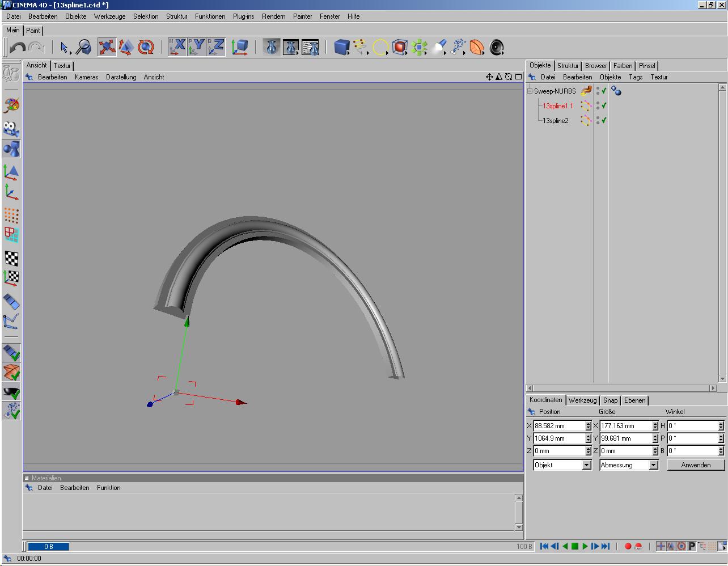This screenshot has height=566, width=728.
Task: Click the Sweep-NURBS object icon
Action: [586, 91]
